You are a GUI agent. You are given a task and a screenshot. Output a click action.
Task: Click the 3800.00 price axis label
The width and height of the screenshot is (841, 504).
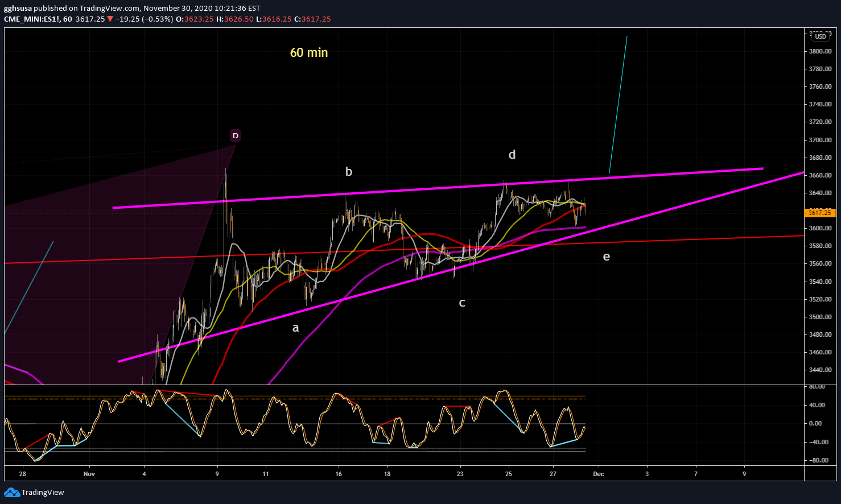820,51
